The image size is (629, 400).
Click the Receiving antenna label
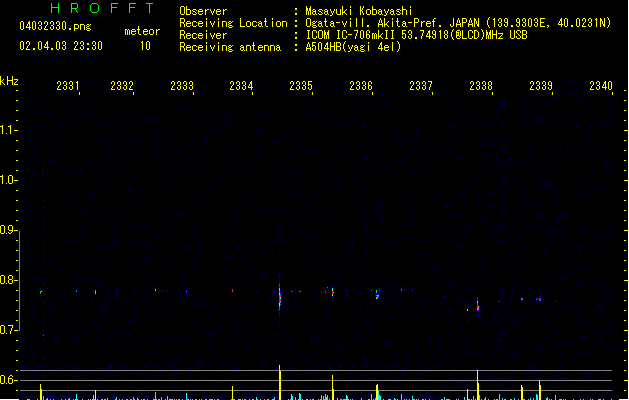(x=230, y=47)
